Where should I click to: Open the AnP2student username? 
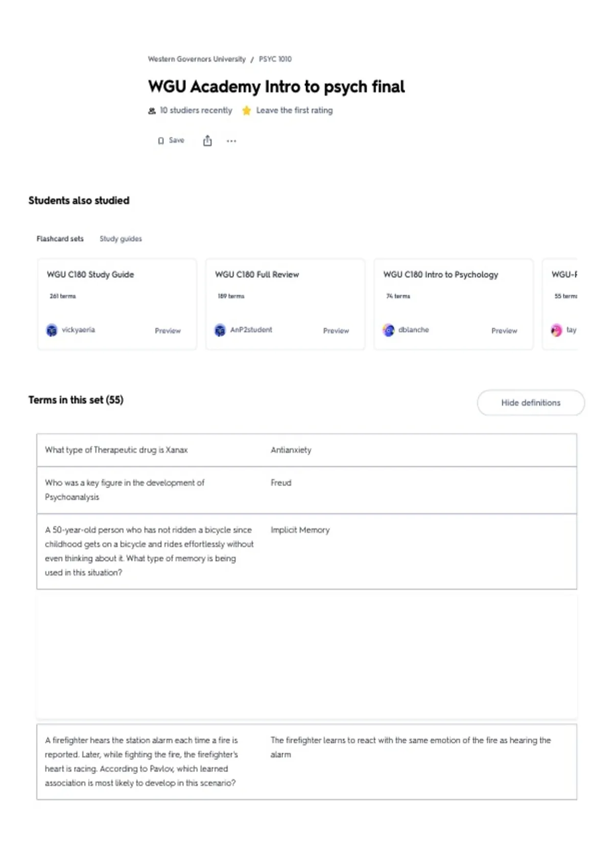(251, 330)
